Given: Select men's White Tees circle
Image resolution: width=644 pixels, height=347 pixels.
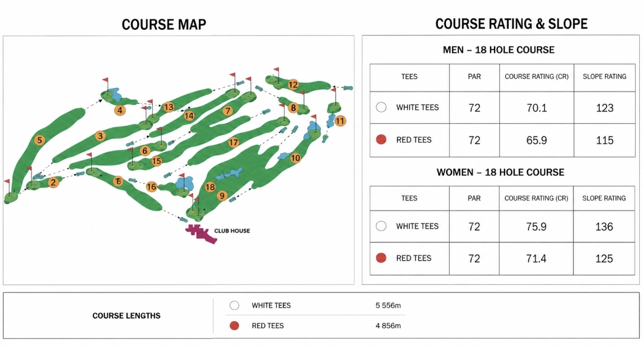Looking at the screenshot, I should 381,107.
